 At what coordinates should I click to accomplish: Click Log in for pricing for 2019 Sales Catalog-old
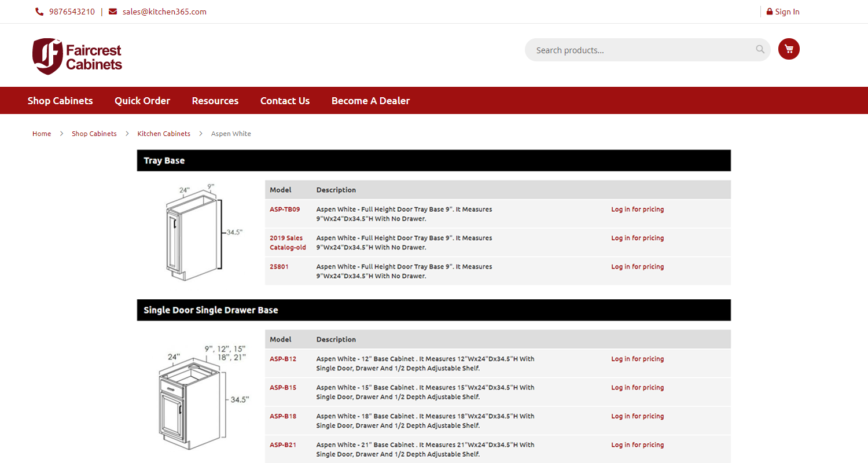638,238
